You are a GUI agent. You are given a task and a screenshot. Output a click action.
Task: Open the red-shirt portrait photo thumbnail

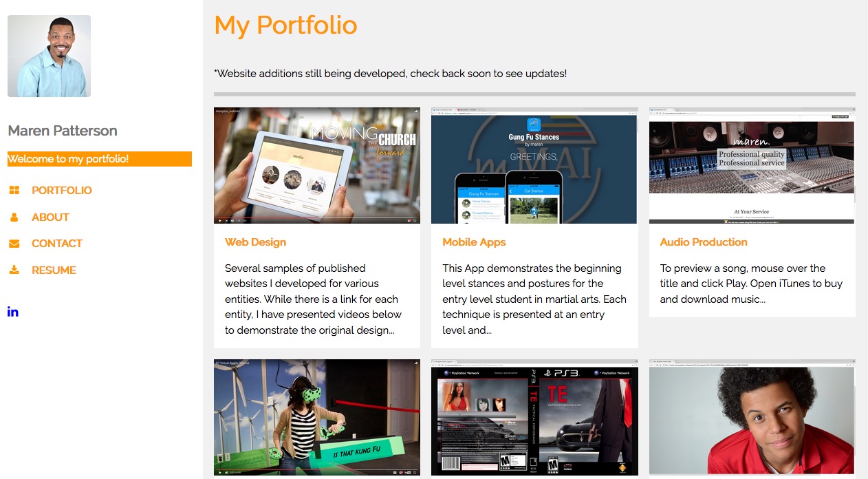point(752,418)
